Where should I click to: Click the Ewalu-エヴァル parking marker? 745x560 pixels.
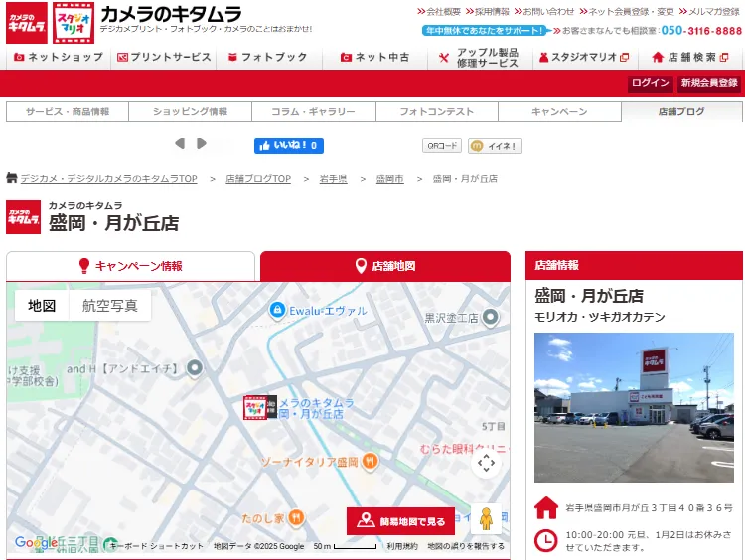tap(277, 310)
